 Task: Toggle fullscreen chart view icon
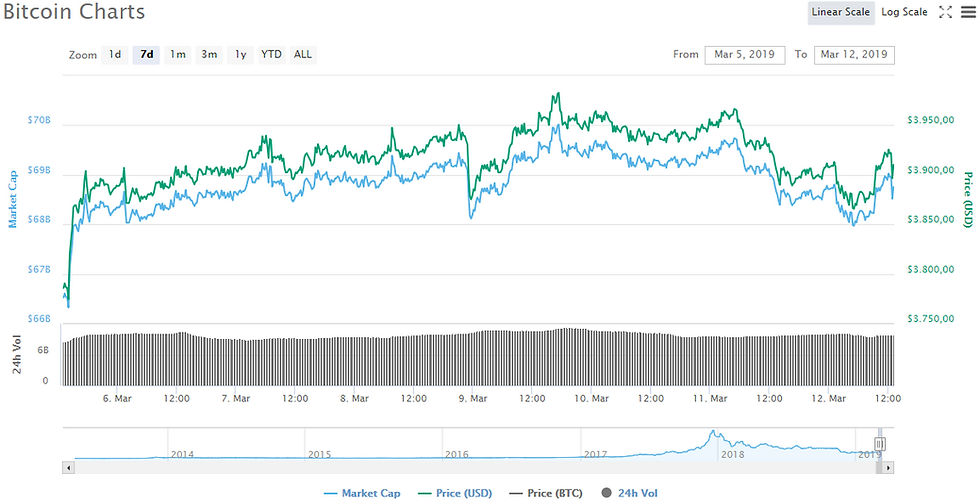pos(946,12)
